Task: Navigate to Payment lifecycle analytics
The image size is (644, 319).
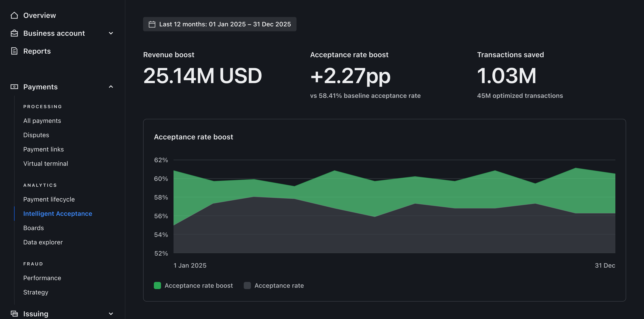Action: coord(49,199)
